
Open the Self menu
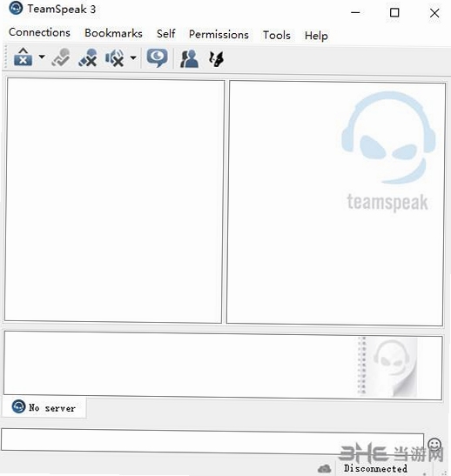coord(165,33)
